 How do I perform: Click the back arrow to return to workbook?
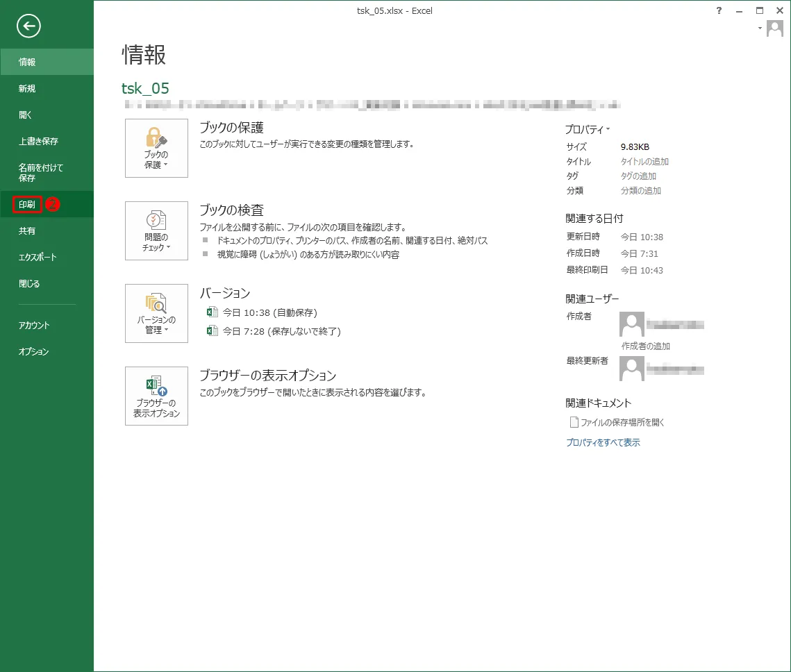(28, 26)
